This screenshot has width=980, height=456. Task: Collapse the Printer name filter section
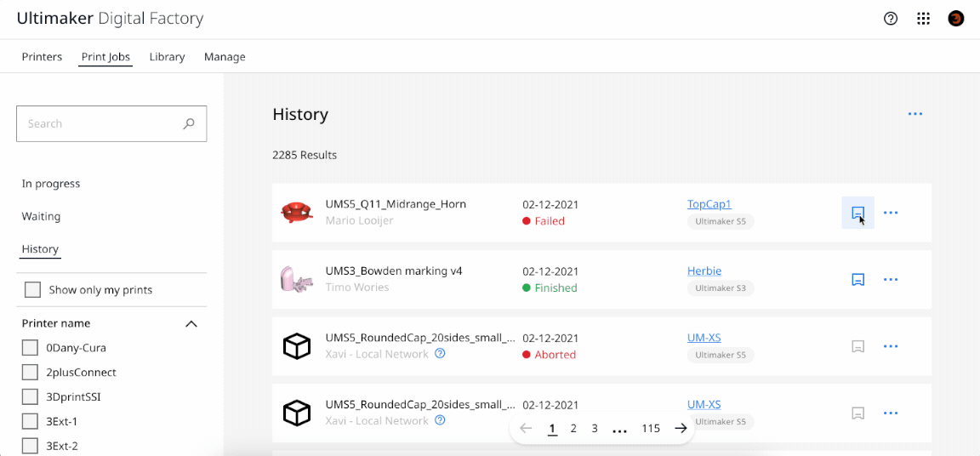point(191,324)
